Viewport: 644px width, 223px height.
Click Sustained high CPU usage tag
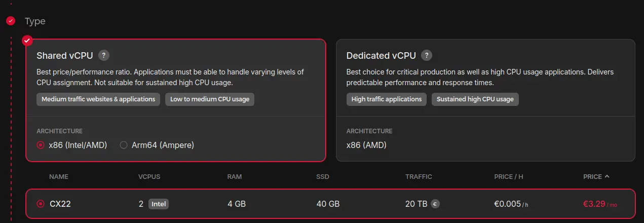(x=475, y=99)
